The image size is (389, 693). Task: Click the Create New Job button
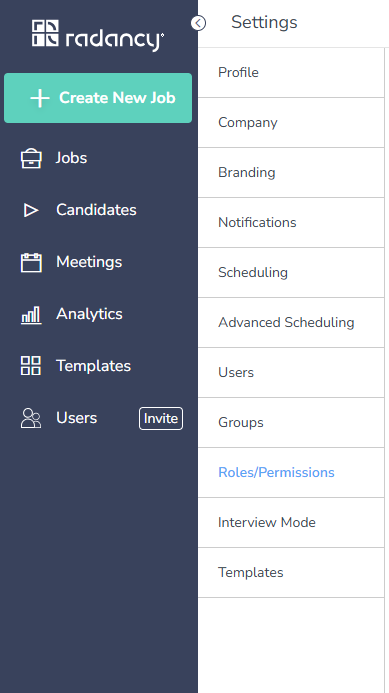pyautogui.click(x=98, y=98)
